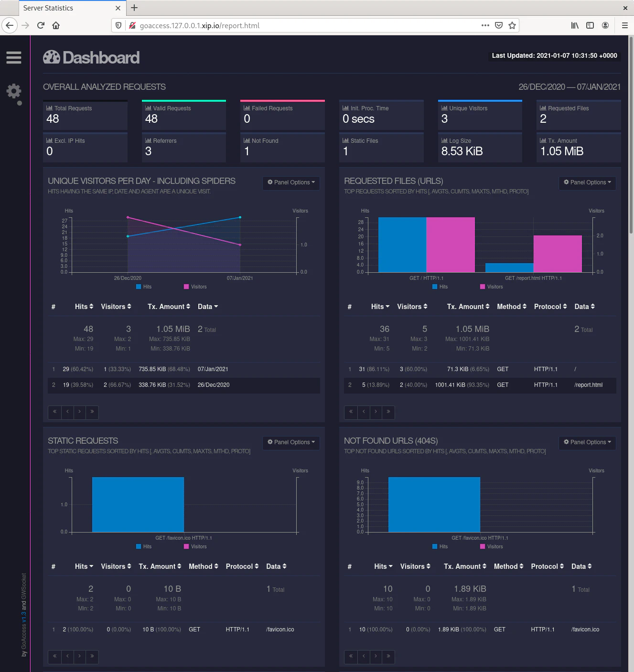This screenshot has height=672, width=634.
Task: Toggle Visitors series in Static Requests chart legend
Action: [x=195, y=546]
